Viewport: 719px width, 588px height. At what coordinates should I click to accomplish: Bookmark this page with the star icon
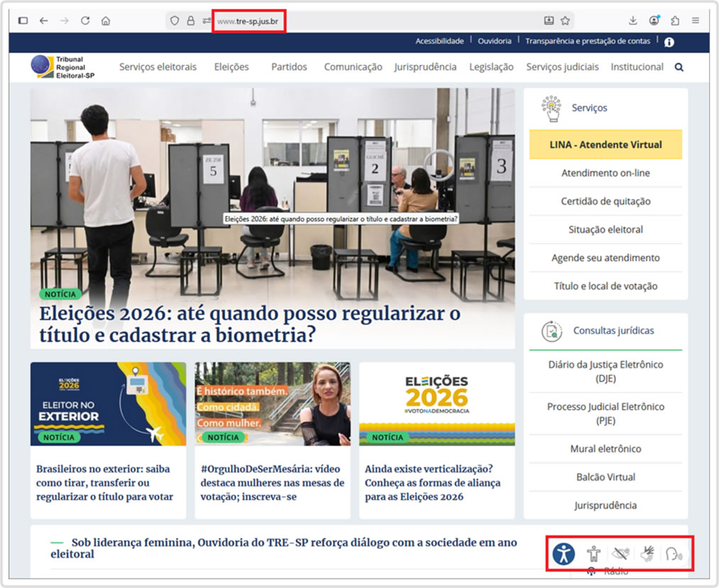pos(565,21)
